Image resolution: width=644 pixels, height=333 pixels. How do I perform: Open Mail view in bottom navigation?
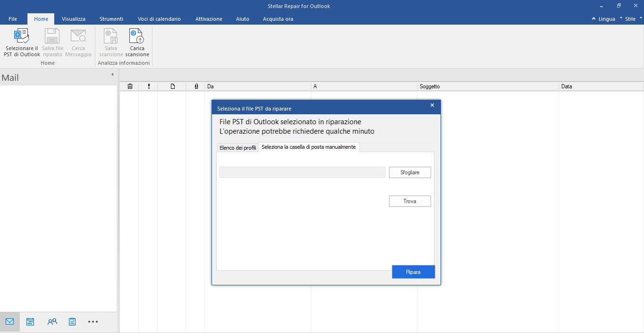[10, 322]
